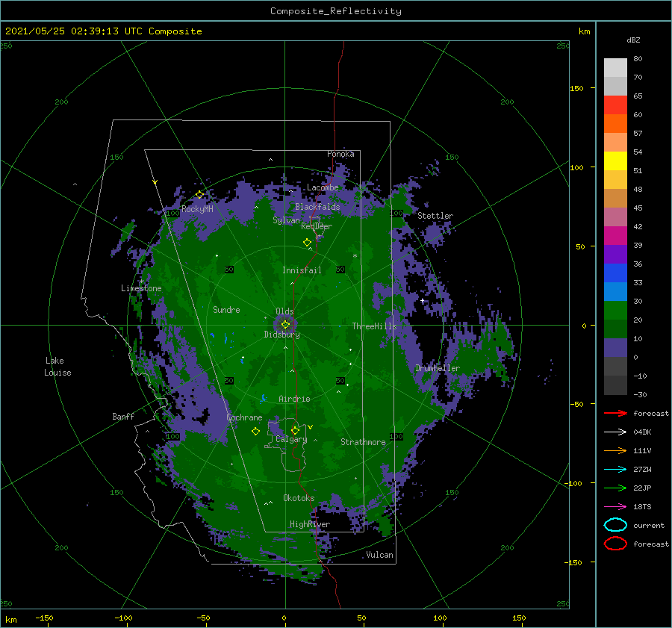Click the ThreeHills label
672x628 pixels.
[x=374, y=326]
